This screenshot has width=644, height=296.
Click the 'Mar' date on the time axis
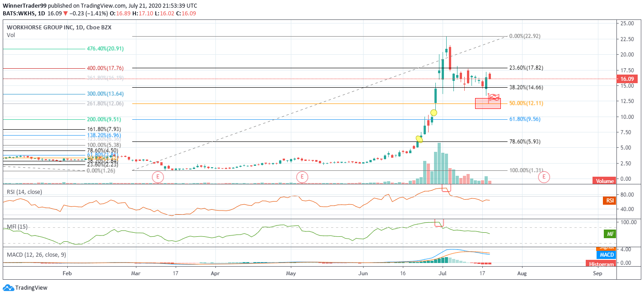pos(135,273)
